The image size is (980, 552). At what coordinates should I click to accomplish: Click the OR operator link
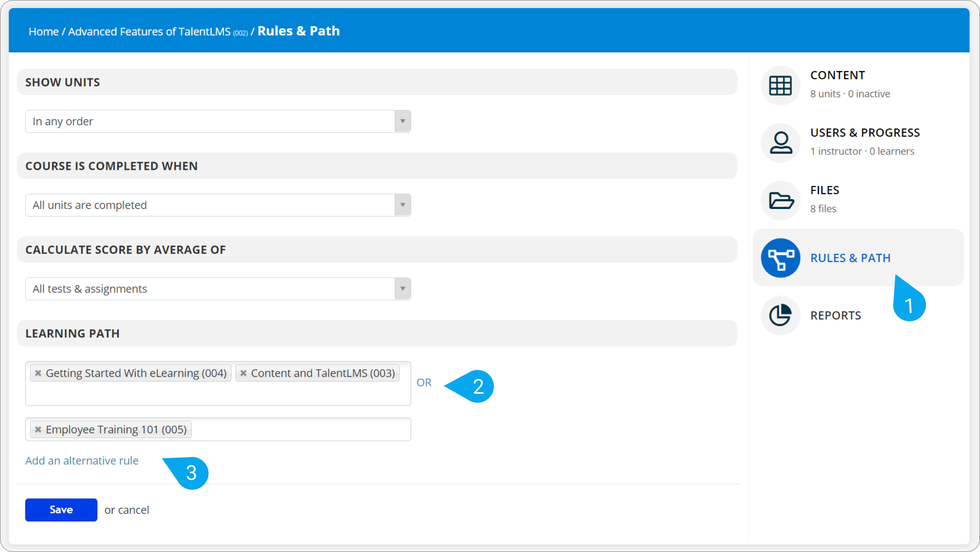coord(424,383)
